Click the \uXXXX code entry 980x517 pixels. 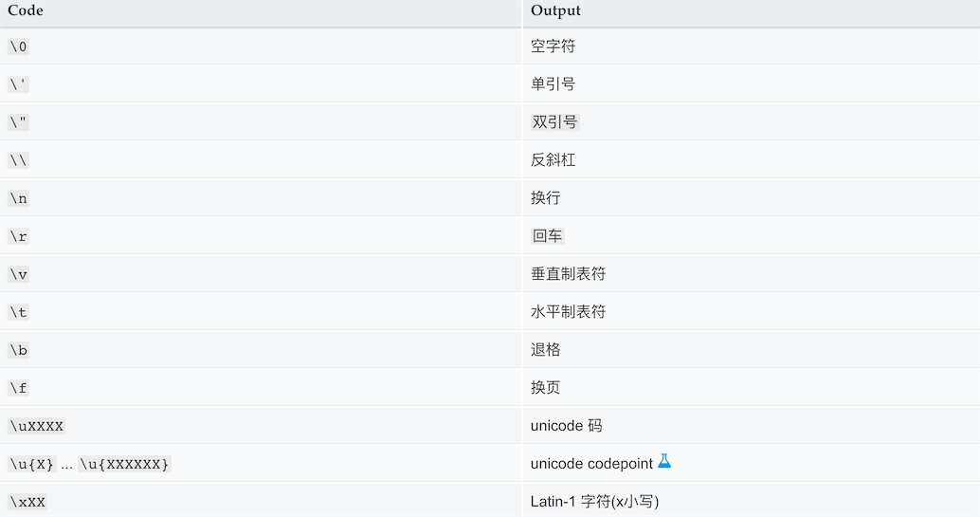coord(37,426)
